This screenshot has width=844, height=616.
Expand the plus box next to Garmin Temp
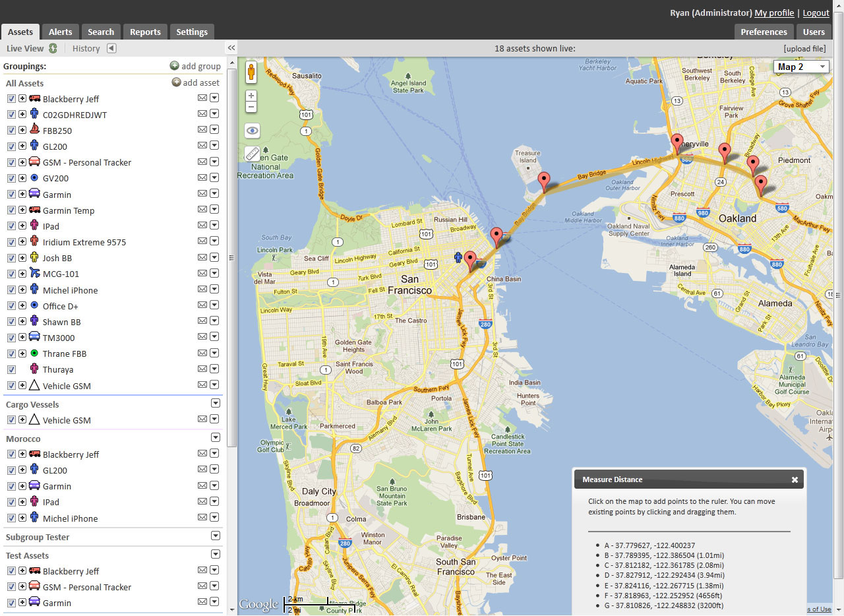[22, 210]
